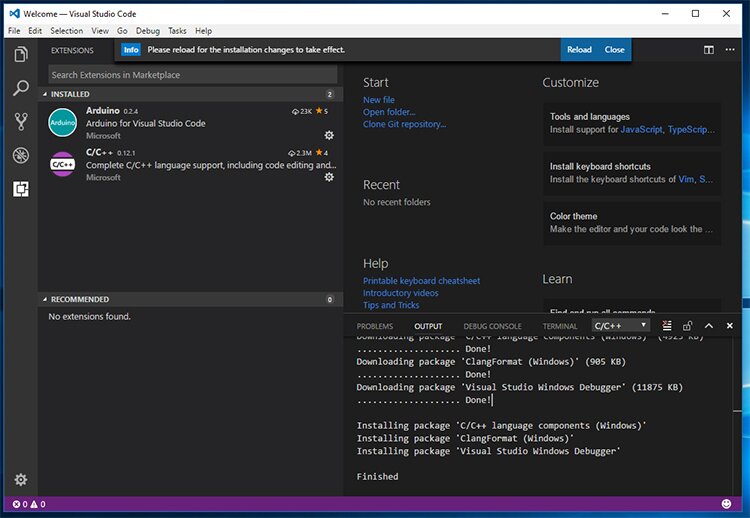750x518 pixels.
Task: Open the Tasks menu
Action: pyautogui.click(x=177, y=31)
